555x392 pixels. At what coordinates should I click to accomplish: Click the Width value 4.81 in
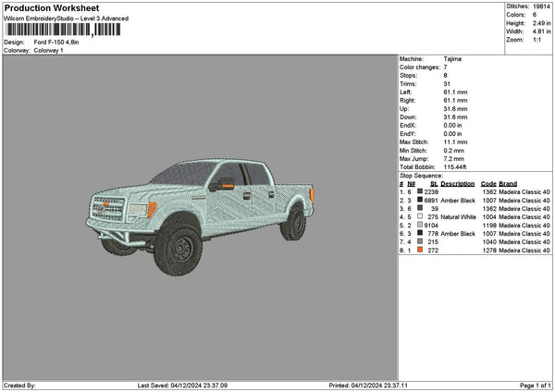541,31
